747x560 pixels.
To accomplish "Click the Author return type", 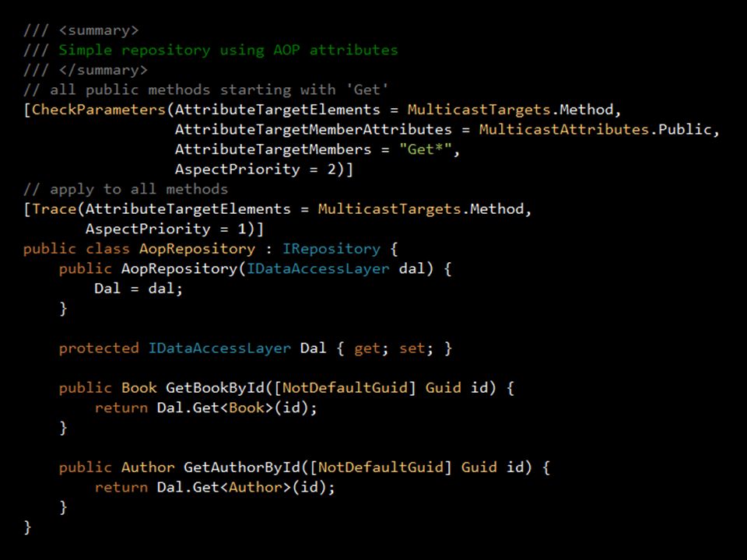I will pos(148,467).
